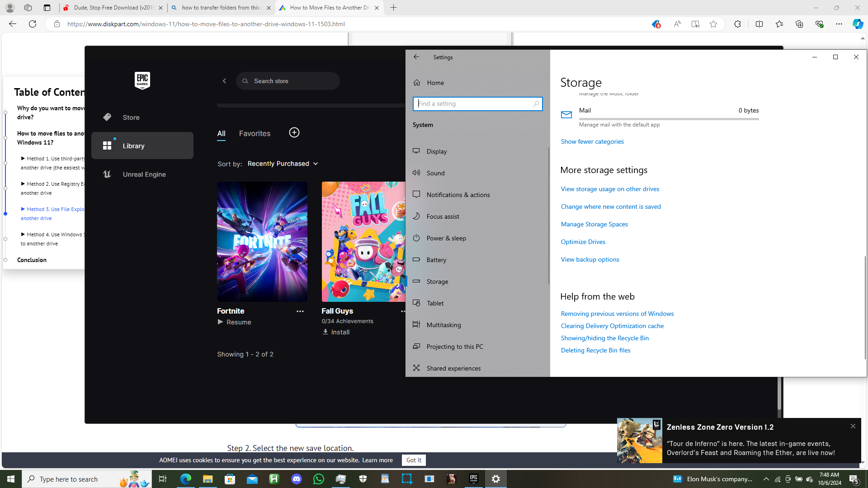Click Change where new content is saved

coord(610,206)
